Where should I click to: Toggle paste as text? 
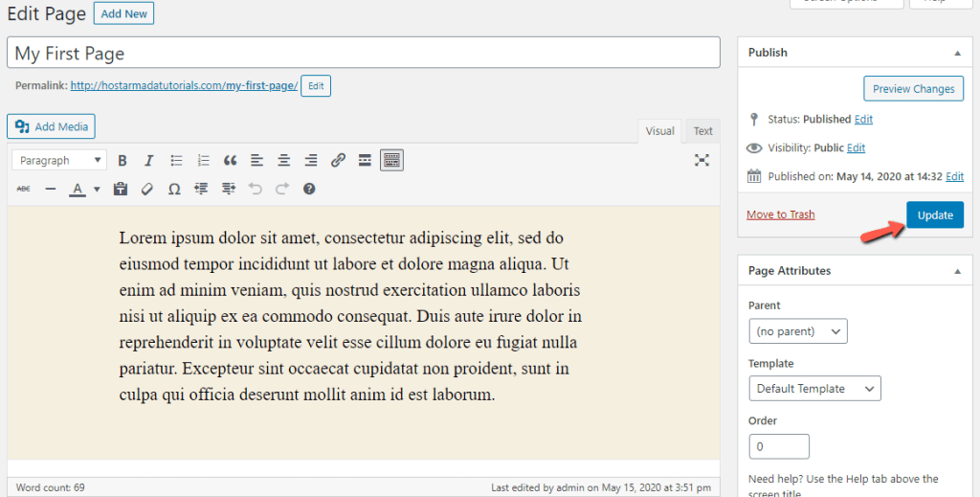tap(121, 189)
